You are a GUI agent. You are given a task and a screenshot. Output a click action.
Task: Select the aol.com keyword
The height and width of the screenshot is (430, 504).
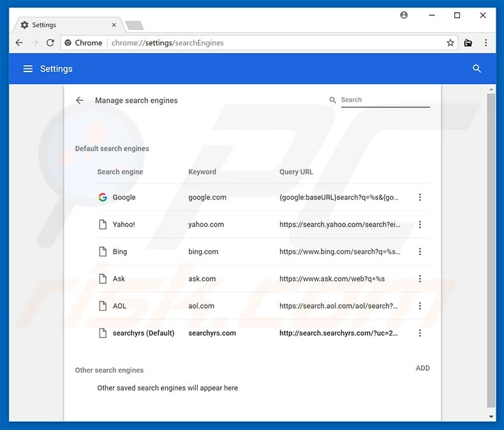201,306
